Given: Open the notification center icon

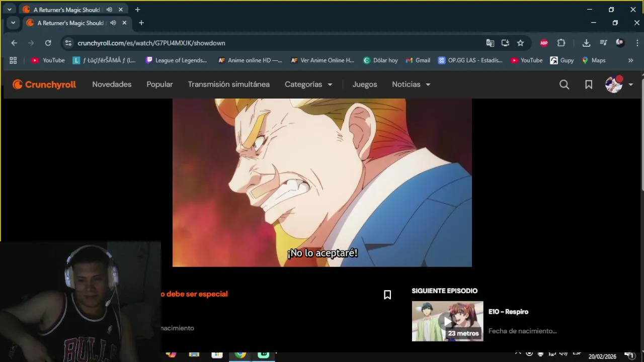Looking at the screenshot, I should 629,355.
